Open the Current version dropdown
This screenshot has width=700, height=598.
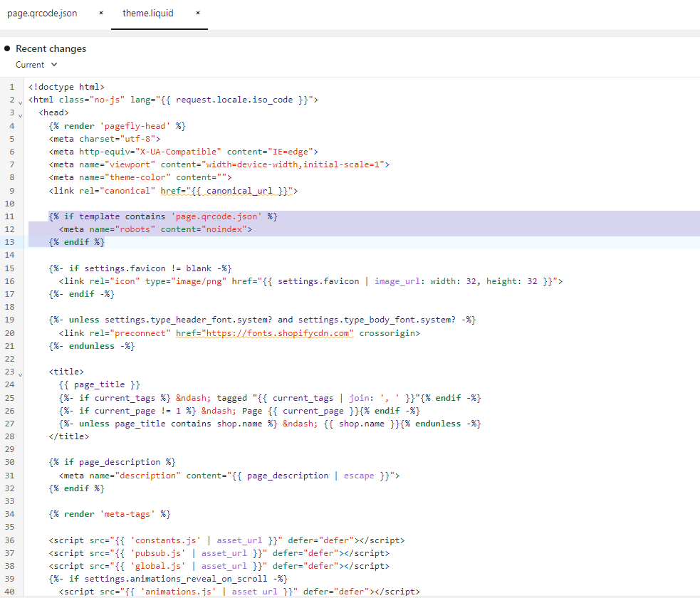[36, 65]
